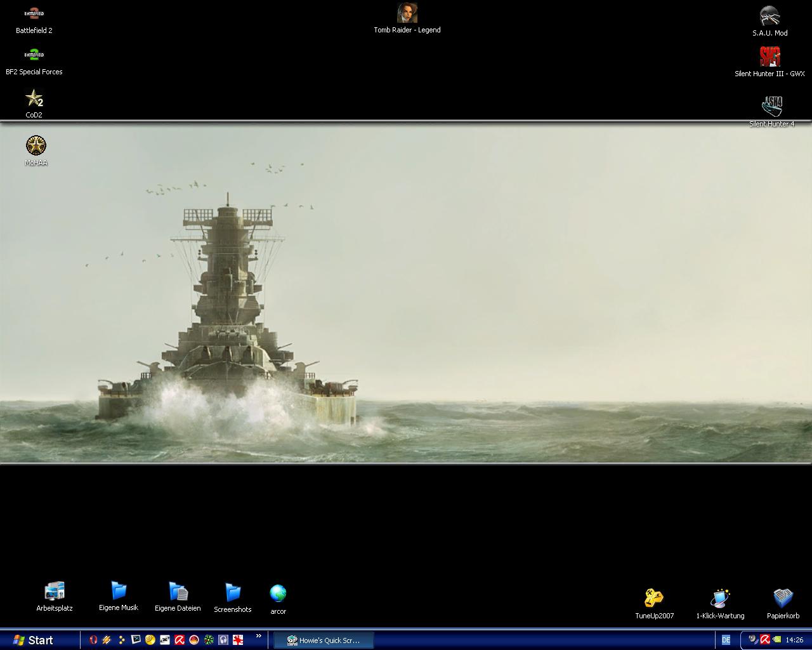Click the red-orange round quick launch icon

pyautogui.click(x=194, y=640)
